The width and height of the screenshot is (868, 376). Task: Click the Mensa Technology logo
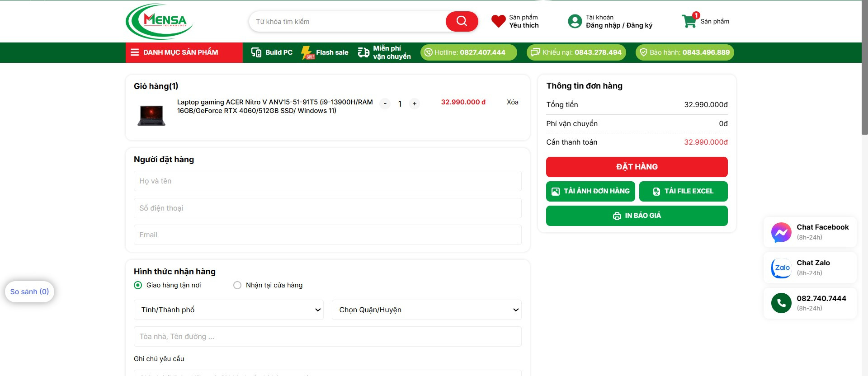pyautogui.click(x=159, y=21)
